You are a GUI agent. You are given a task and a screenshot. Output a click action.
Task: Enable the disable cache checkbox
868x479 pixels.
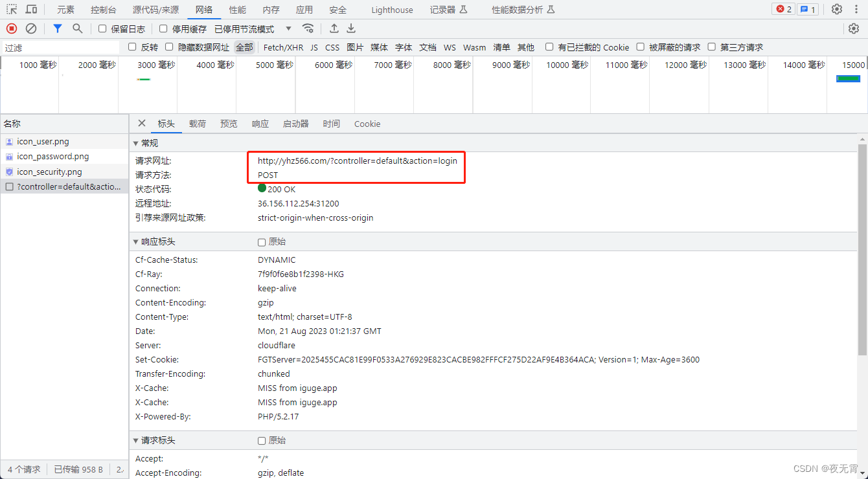click(x=163, y=28)
